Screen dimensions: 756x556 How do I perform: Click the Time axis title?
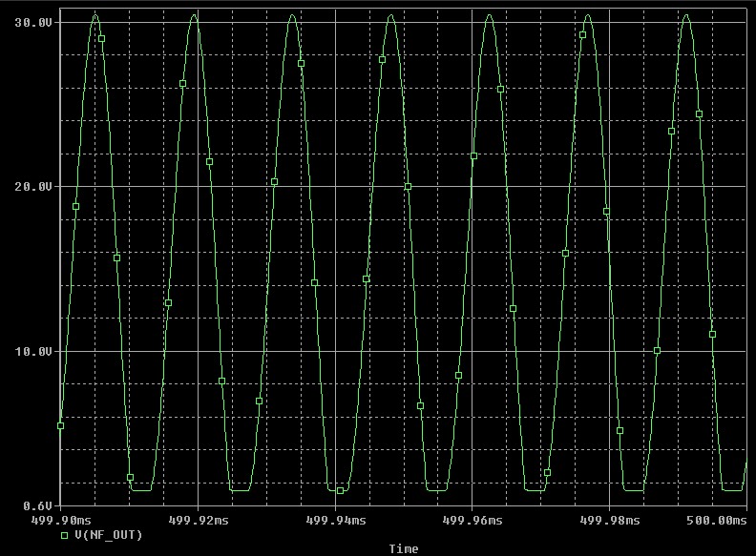pyautogui.click(x=404, y=548)
